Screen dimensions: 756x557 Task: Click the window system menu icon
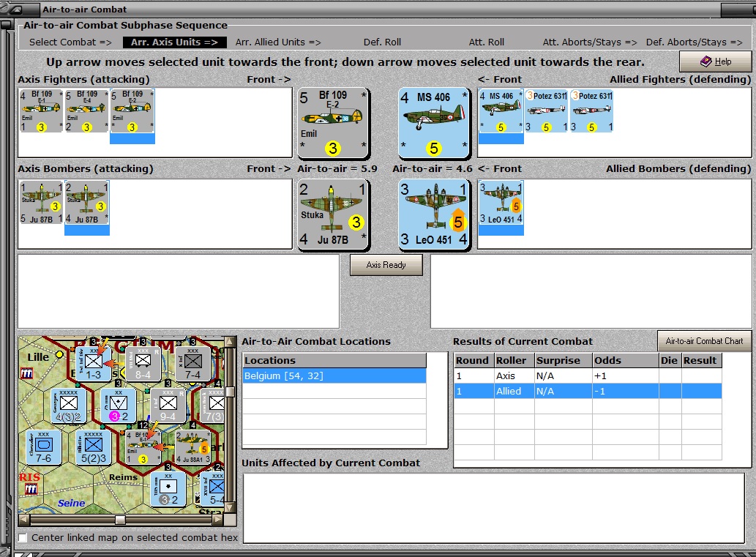15,10
